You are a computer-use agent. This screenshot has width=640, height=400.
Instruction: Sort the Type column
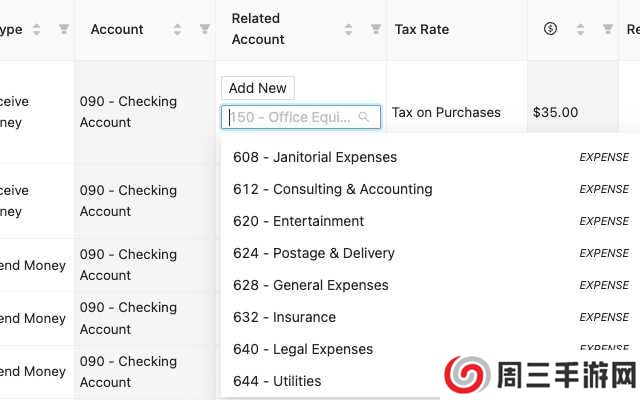pos(37,30)
